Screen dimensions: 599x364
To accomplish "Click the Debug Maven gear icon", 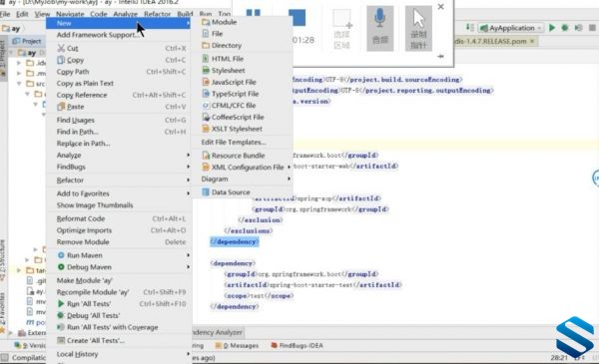I will 61,267.
